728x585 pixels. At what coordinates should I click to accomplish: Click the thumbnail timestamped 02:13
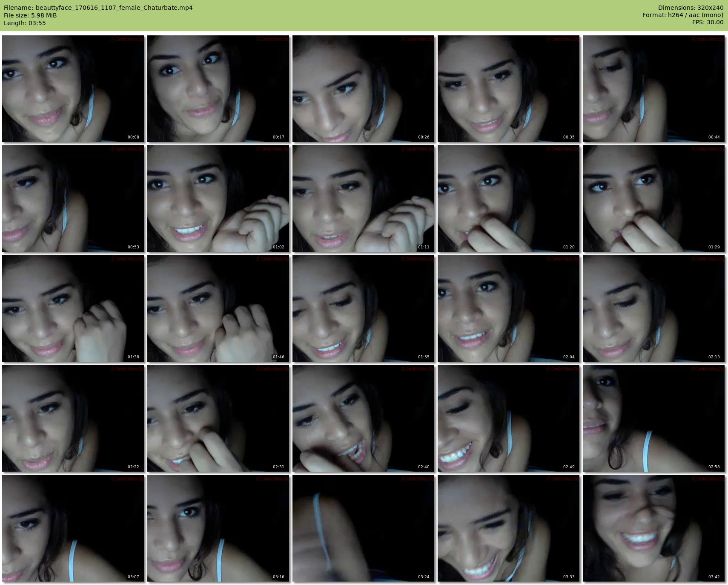coord(654,308)
